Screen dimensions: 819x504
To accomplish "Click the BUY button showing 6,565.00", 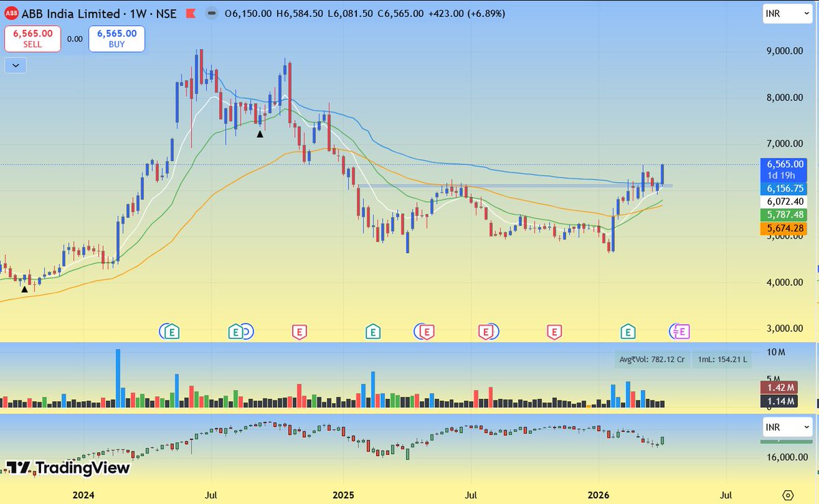I will tap(116, 39).
